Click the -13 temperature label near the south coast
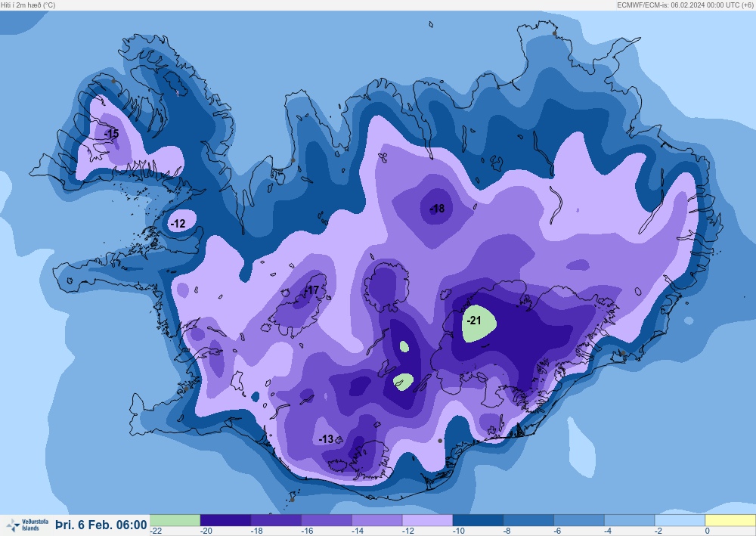This screenshot has height=536, width=756. point(326,439)
